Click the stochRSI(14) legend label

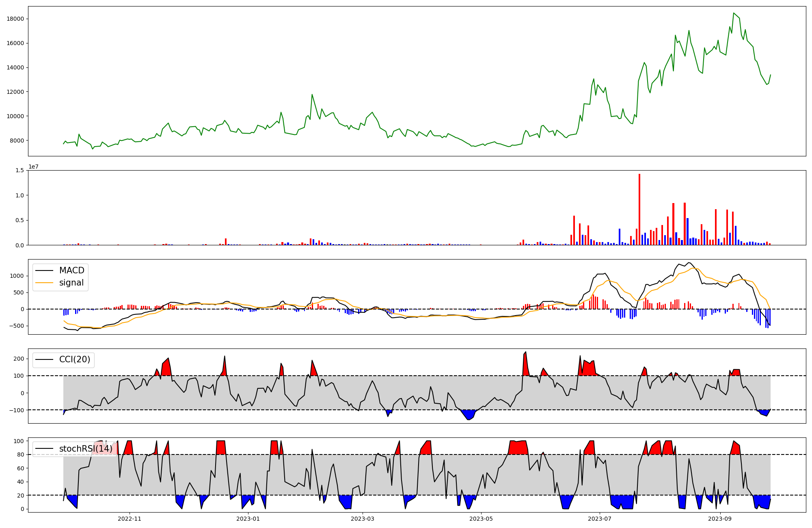click(85, 448)
